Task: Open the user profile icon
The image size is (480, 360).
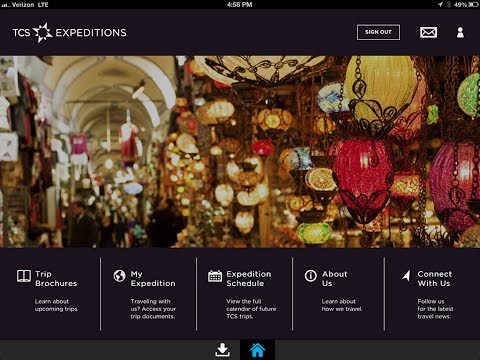Action: click(x=460, y=32)
